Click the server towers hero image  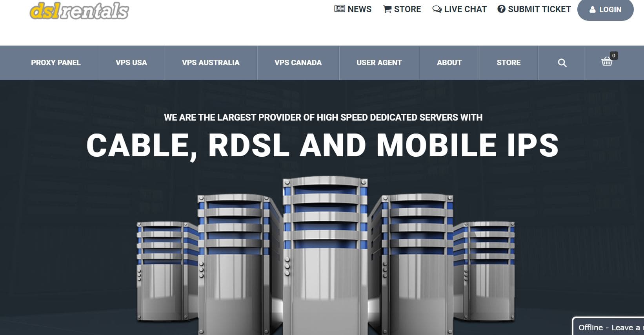325,255
